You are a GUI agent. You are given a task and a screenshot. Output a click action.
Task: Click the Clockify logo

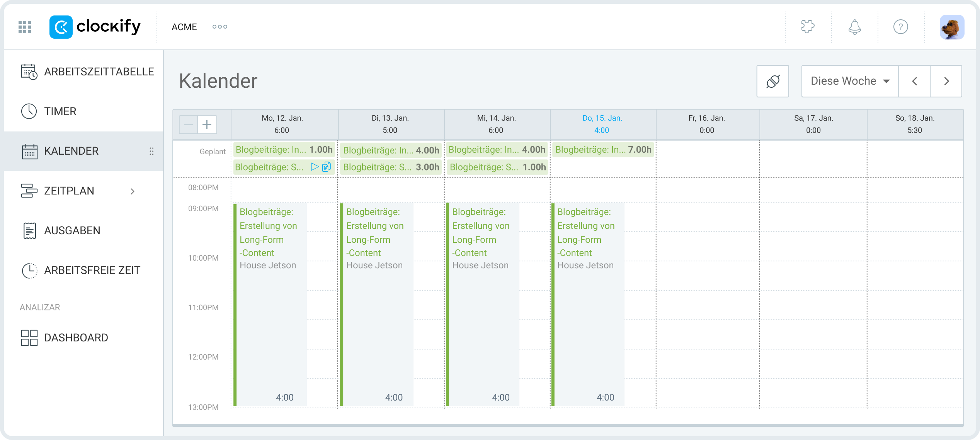click(95, 27)
